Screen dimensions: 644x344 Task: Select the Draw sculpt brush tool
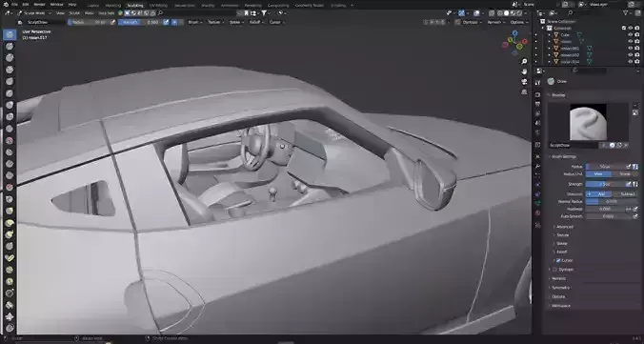point(10,34)
